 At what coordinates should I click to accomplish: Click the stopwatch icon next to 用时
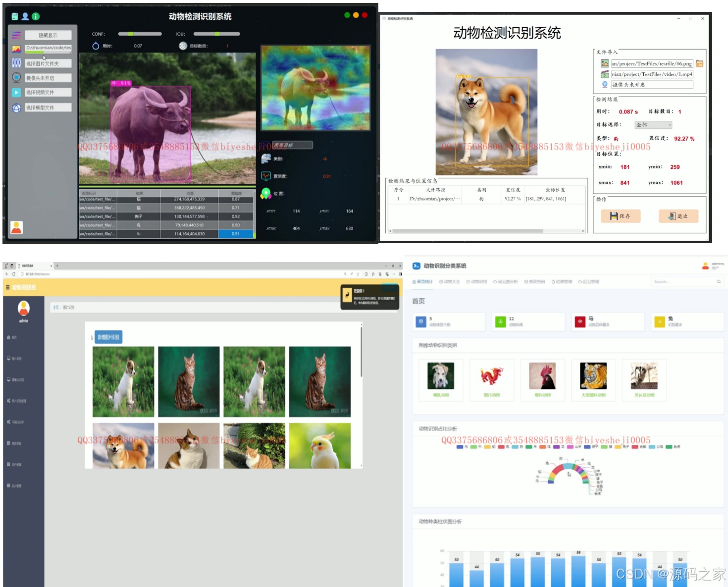point(96,46)
